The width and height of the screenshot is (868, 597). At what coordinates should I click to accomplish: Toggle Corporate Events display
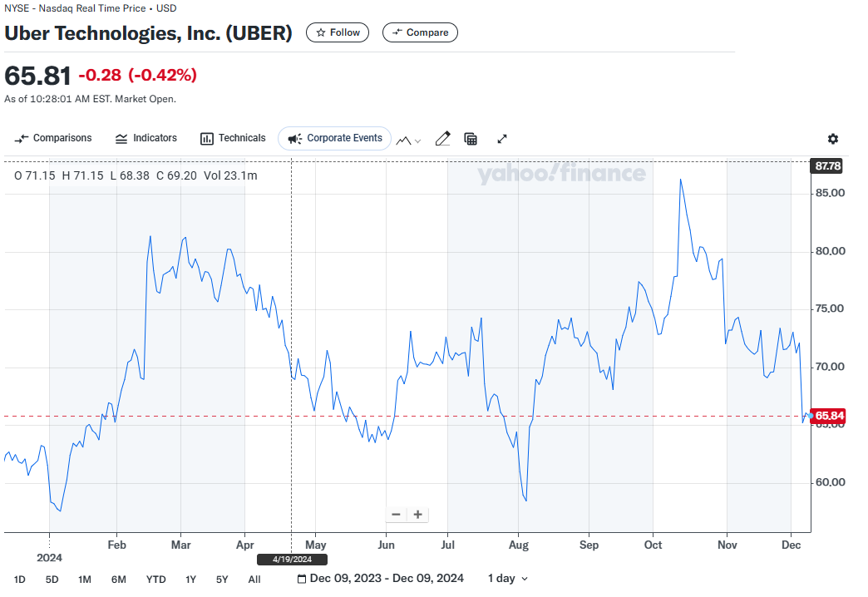[x=334, y=139]
